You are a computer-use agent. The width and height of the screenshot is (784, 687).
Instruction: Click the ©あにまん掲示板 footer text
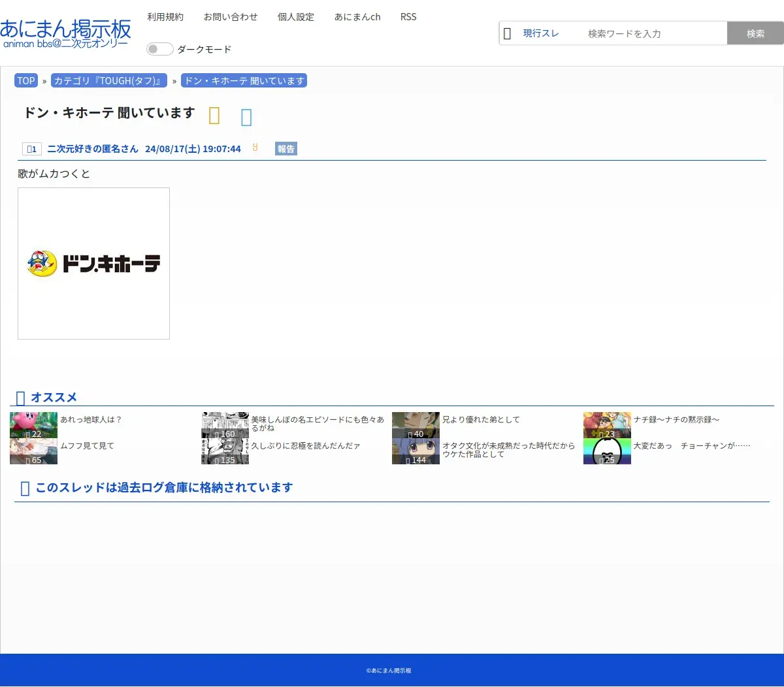coord(389,671)
